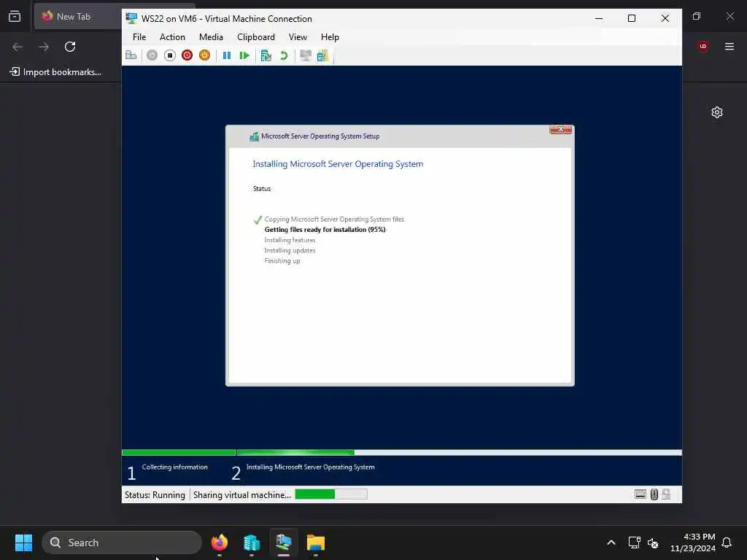Open File Explorer from taskbar
This screenshot has width=747, height=560.
[x=315, y=542]
